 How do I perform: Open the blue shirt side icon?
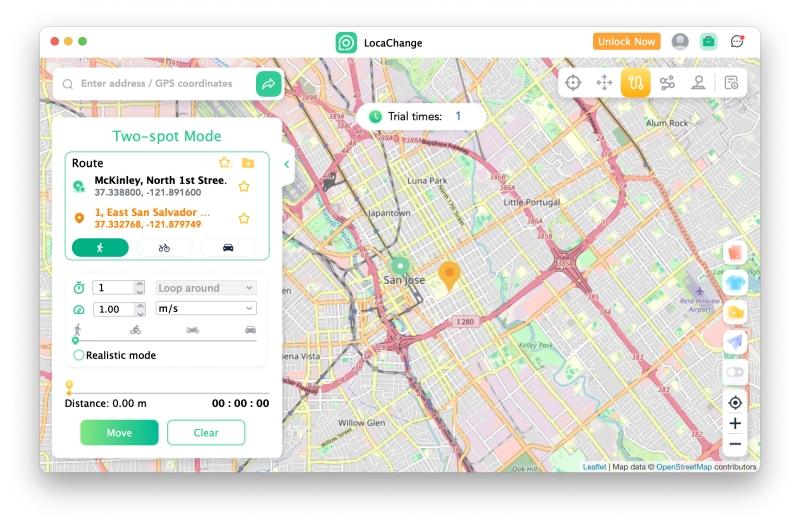[x=735, y=283]
